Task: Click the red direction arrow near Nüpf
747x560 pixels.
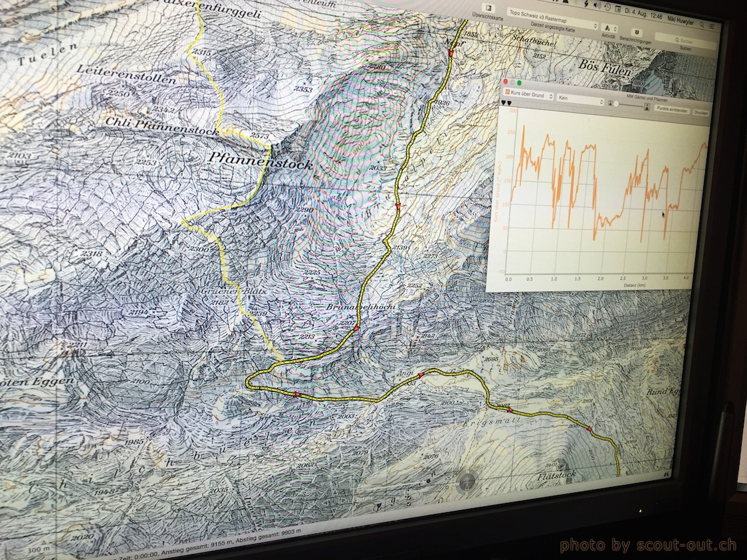Action: pyautogui.click(x=451, y=54)
